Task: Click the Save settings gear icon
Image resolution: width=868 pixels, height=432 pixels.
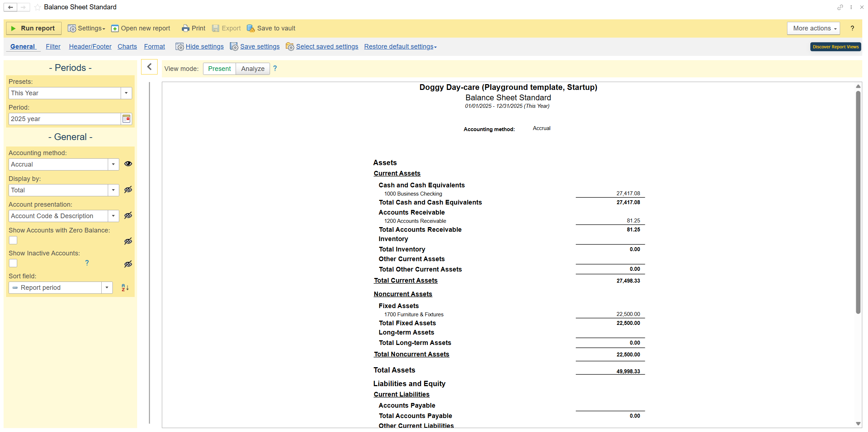Action: (x=234, y=47)
